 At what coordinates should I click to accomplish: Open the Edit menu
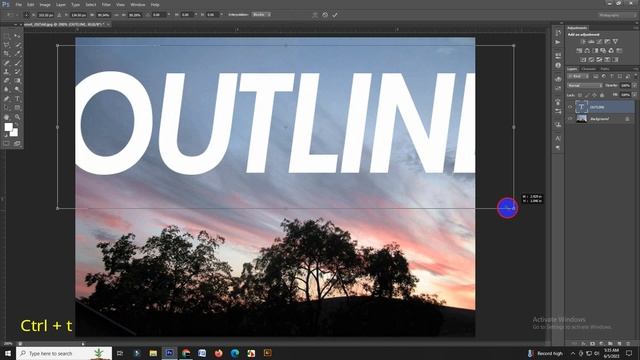[31, 4]
